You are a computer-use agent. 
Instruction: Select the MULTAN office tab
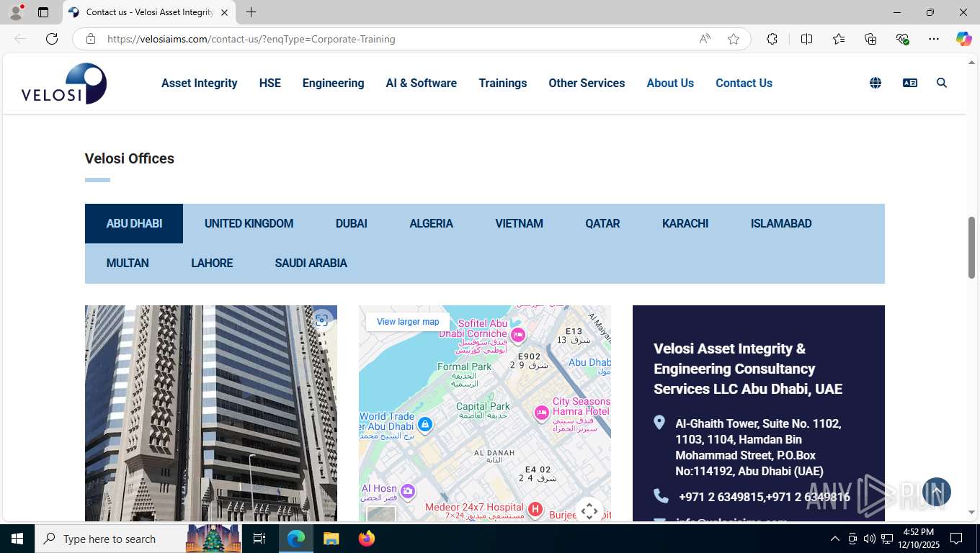click(x=128, y=263)
